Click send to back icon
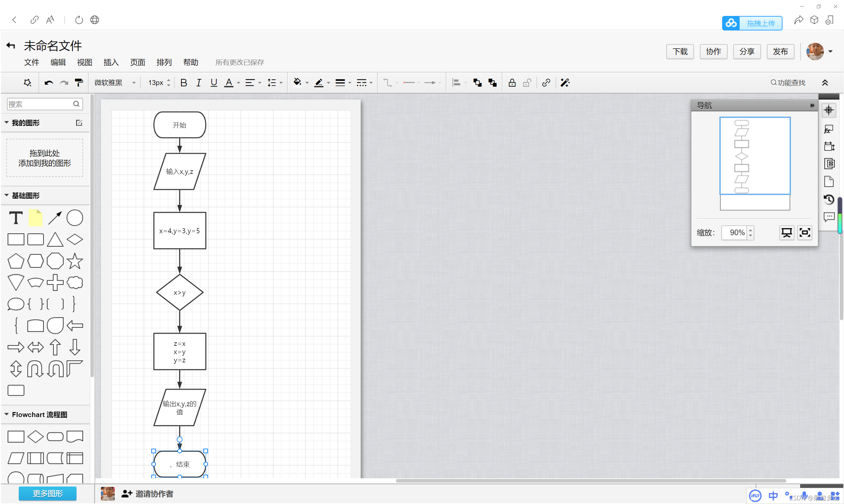The image size is (844, 504). tap(492, 83)
